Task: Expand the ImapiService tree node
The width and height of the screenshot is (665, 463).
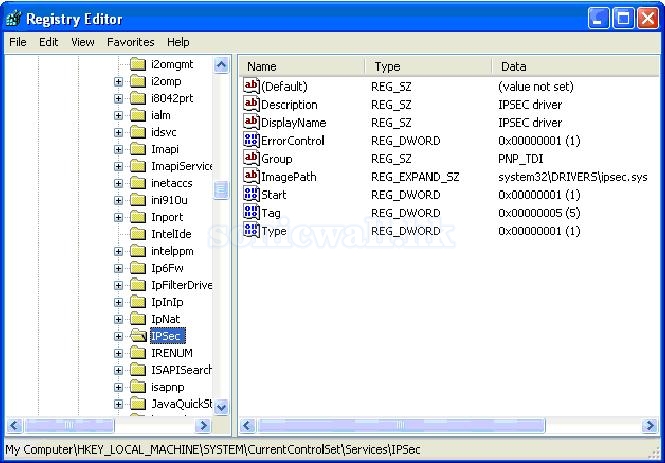Action: 118,166
